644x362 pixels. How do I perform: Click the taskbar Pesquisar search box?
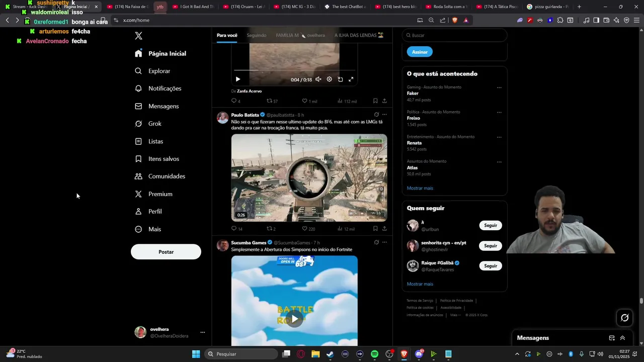click(242, 354)
